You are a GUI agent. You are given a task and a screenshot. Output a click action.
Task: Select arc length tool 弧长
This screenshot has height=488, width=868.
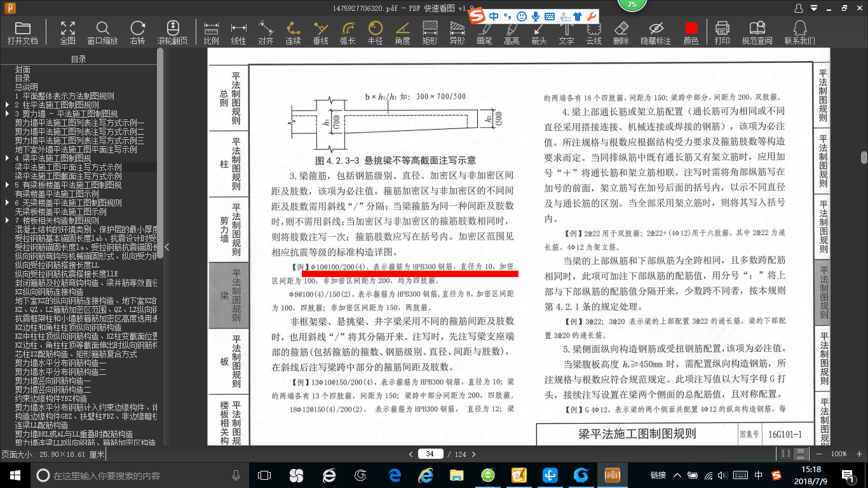coord(348,33)
